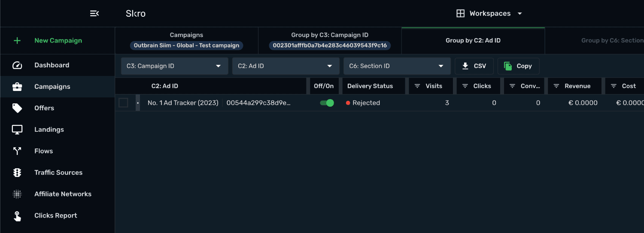
Task: Copy the report data
Action: (518, 66)
